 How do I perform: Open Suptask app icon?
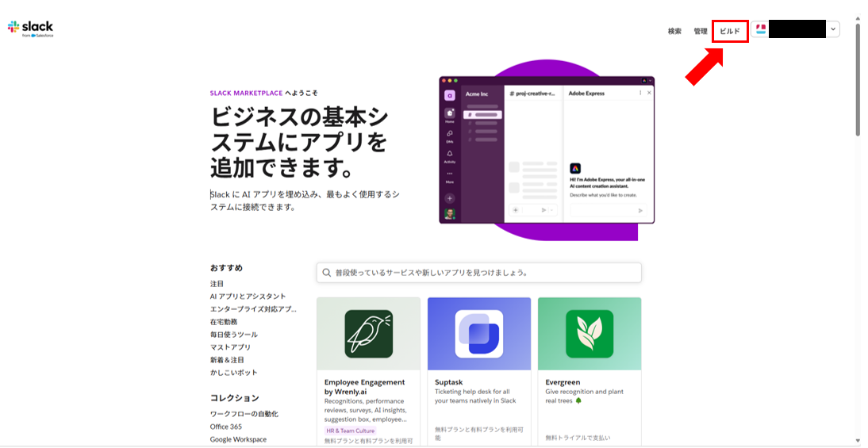[479, 334]
